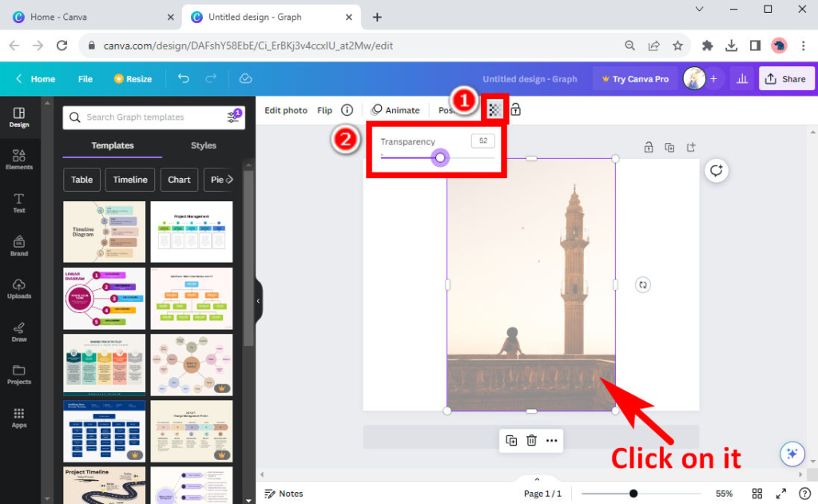The image size is (818, 504).
Task: Switch to the Styles tab
Action: (203, 146)
